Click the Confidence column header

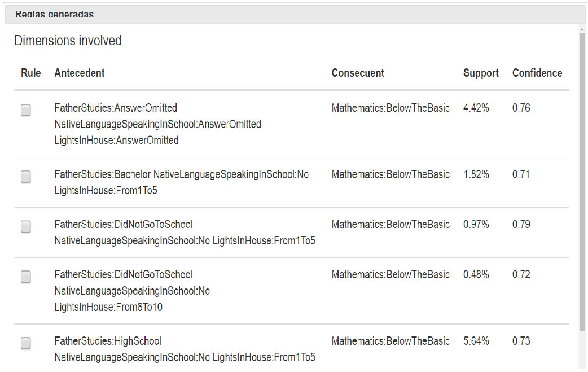pos(537,73)
